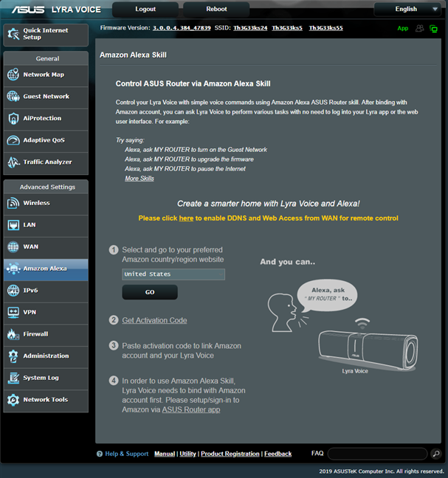Click the Wireless signal icon

pos(13,203)
